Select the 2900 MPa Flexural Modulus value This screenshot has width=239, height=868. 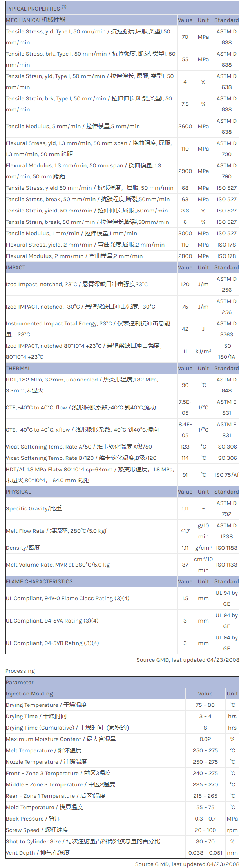pyautogui.click(x=185, y=171)
